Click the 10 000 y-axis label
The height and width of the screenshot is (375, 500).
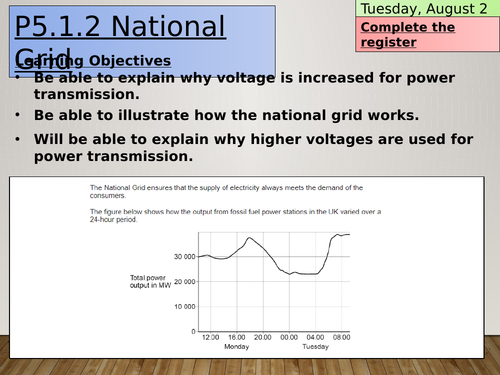(x=185, y=307)
